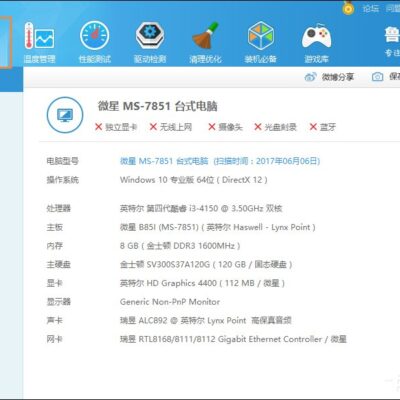Click the i3-4150 @ 3.50GHz processor value
The height and width of the screenshot is (400, 400).
201,209
